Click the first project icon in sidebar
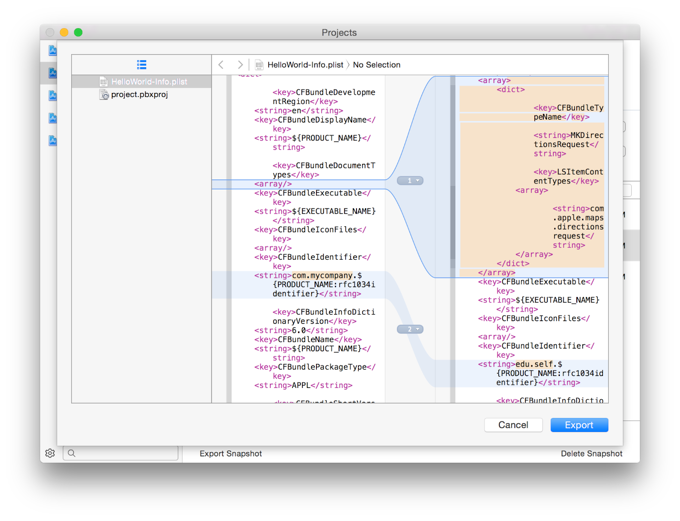Viewport: 680px width, 521px height. click(x=52, y=50)
